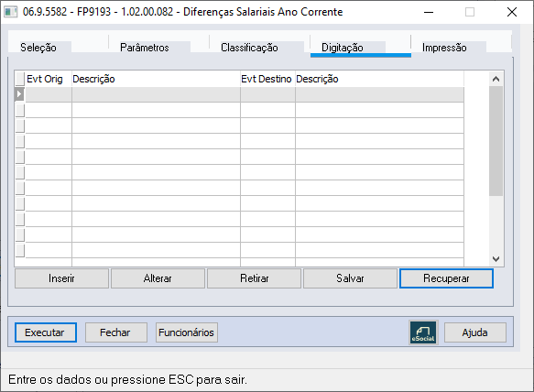Screen dimensions: 534x392
Task: Click the Recuperar button
Action: click(446, 278)
